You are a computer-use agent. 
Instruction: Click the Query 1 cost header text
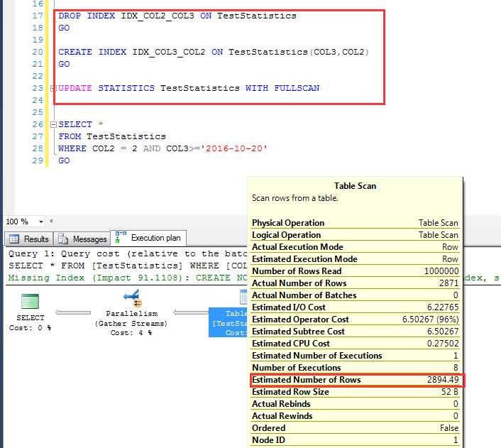point(128,253)
